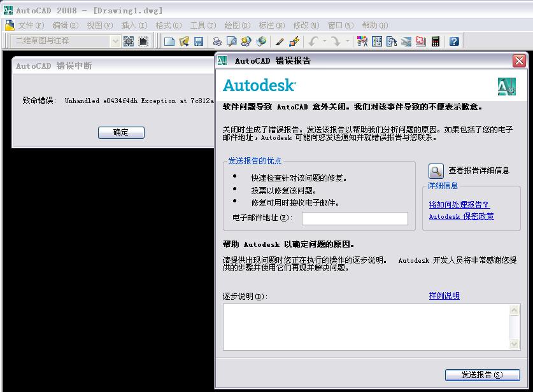The height and width of the screenshot is (392, 533).
Task: Click the Plot printer icon
Action: pos(217,41)
